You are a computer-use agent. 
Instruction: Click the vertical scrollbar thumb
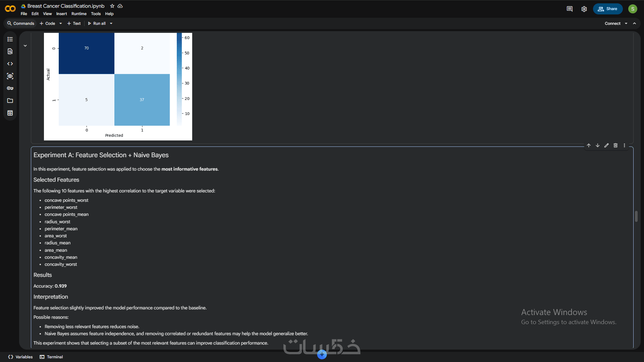coord(636,216)
